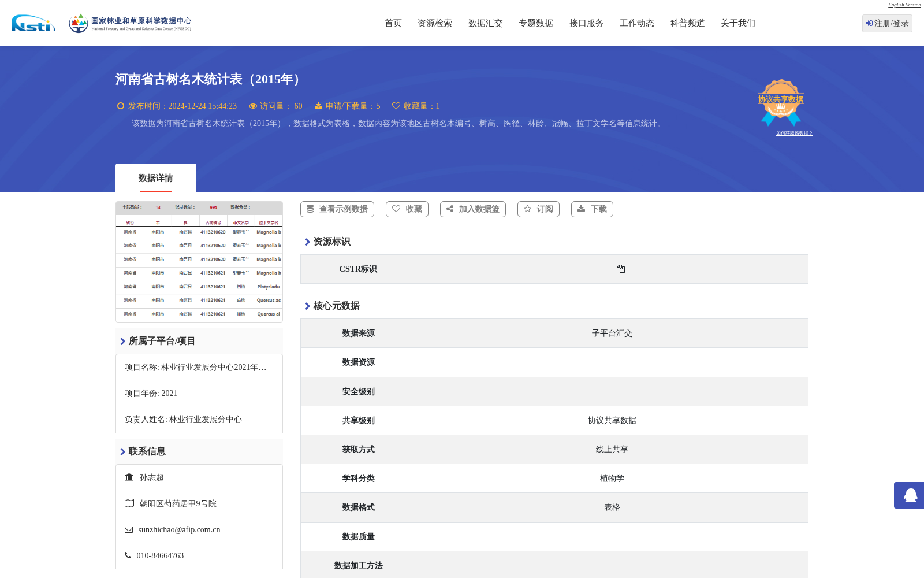924x578 pixels.
Task: Click the 订阅 button
Action: pos(538,209)
